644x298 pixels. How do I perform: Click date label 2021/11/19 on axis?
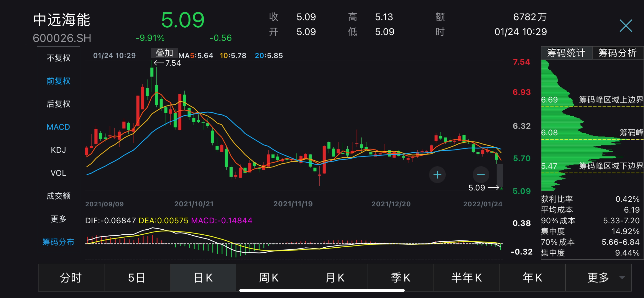293,204
